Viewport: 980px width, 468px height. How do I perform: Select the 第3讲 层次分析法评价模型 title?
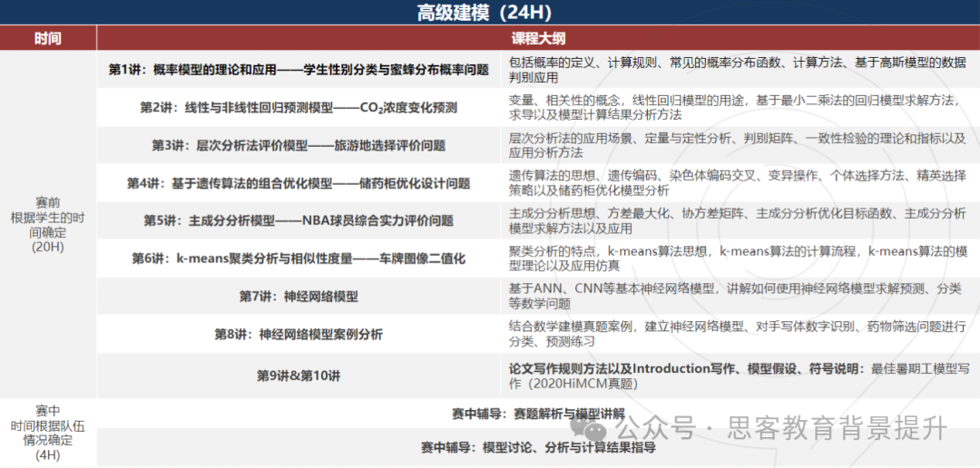299,146
